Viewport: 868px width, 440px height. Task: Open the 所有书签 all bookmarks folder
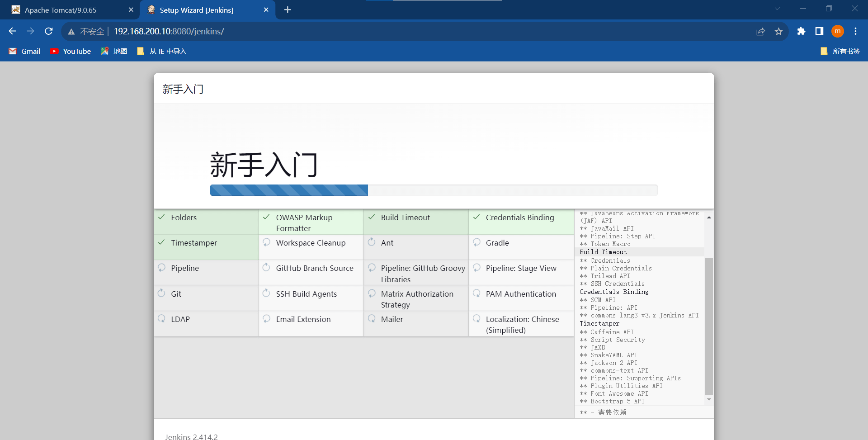[x=840, y=51]
